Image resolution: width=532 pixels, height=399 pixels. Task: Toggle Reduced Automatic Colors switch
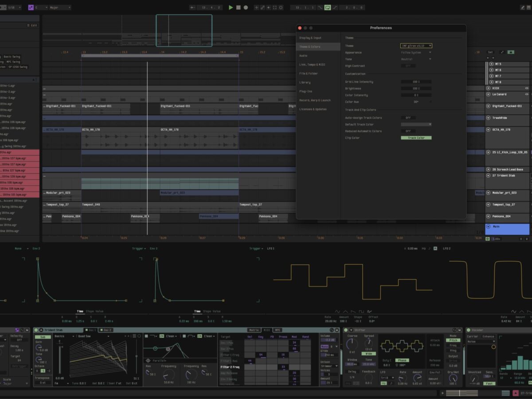(408, 131)
